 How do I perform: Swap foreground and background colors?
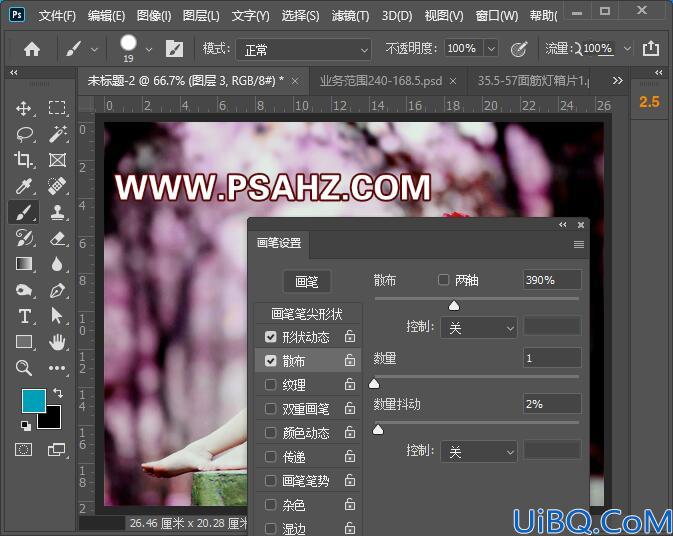58,392
